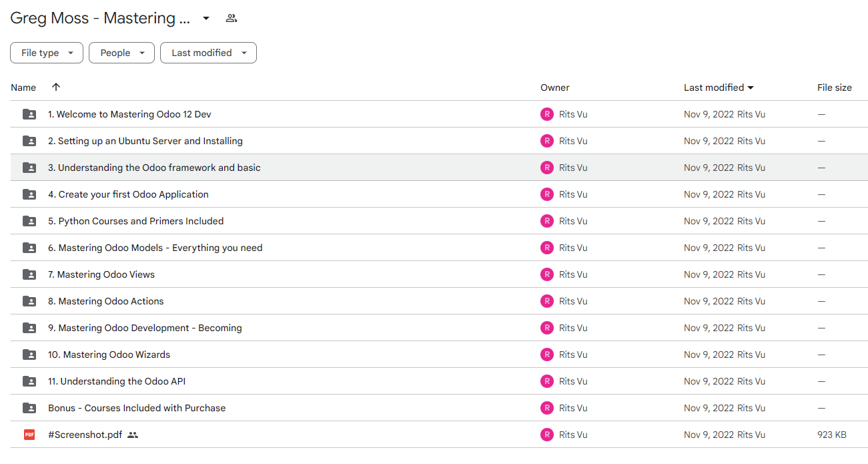
Task: Click folder icon for Understanding the Odoo API
Action: point(29,381)
